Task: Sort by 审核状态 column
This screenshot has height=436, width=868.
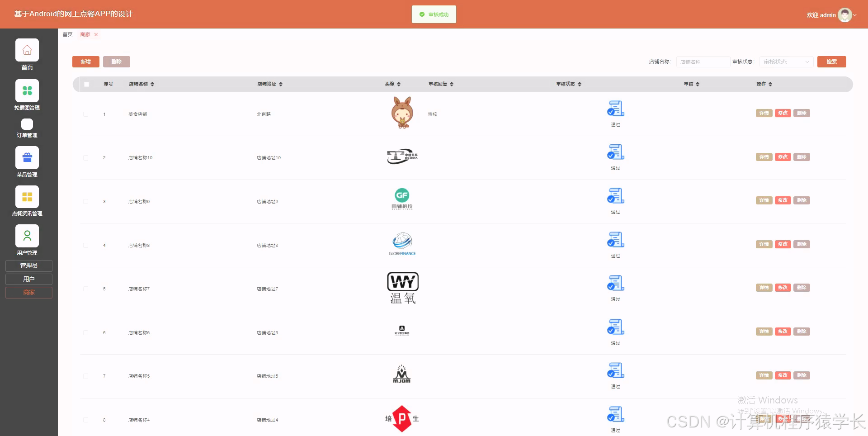Action: [x=580, y=84]
